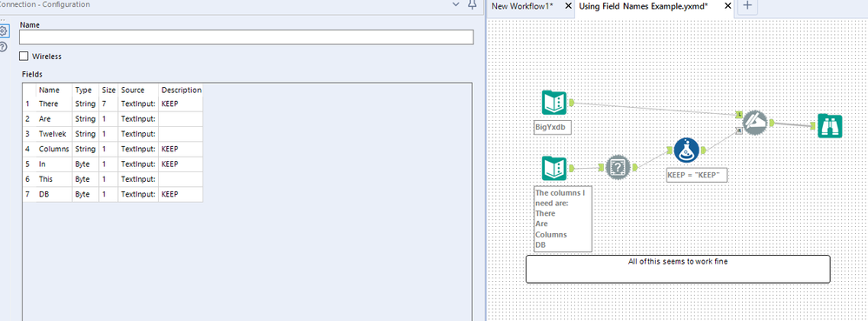
Task: Toggle the Wireless checkbox
Action: point(23,56)
